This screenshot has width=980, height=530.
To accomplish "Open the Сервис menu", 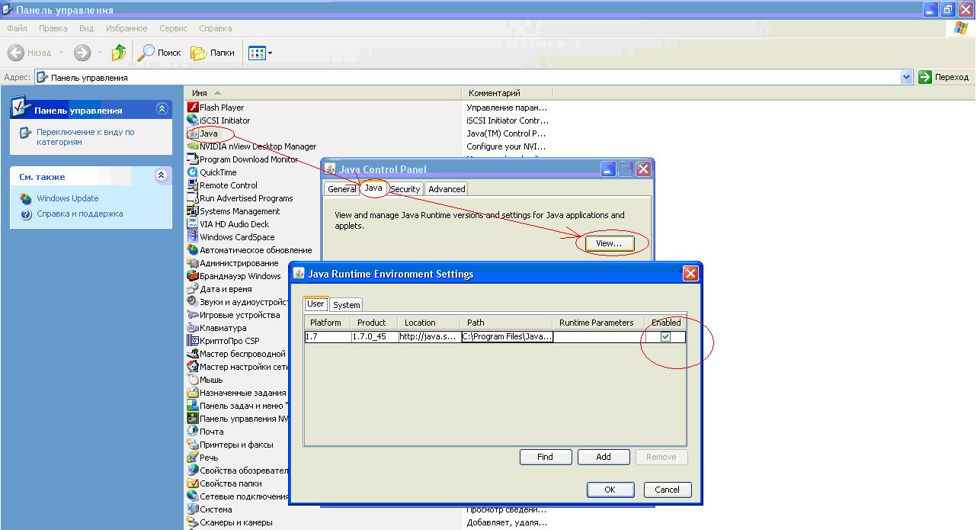I will tap(173, 28).
